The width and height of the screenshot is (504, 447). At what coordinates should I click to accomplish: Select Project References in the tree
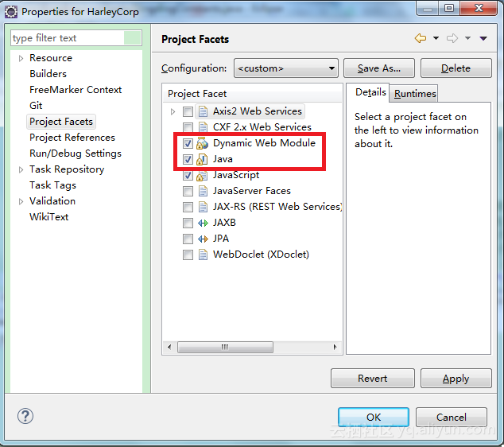tap(72, 138)
